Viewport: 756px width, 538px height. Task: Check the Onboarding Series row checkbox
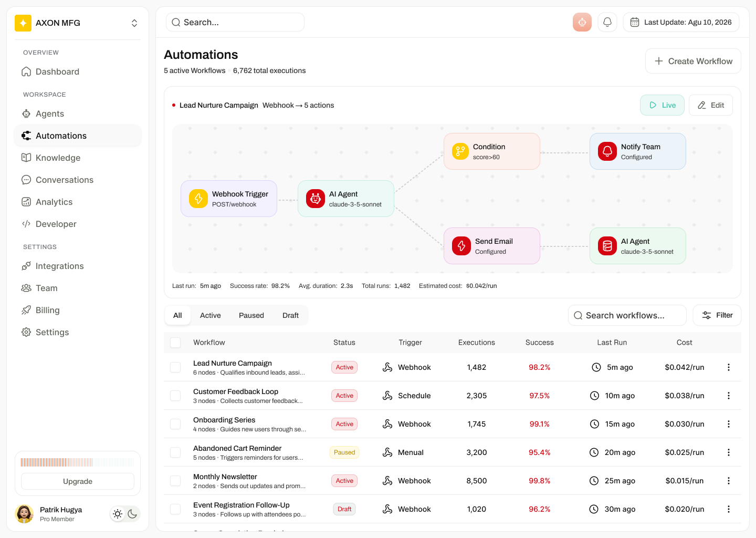[175, 424]
